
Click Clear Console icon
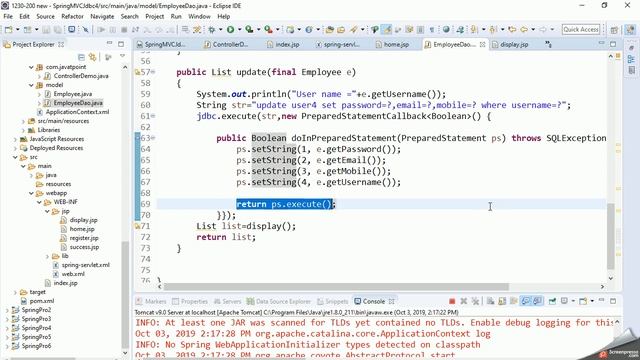click(x=490, y=301)
